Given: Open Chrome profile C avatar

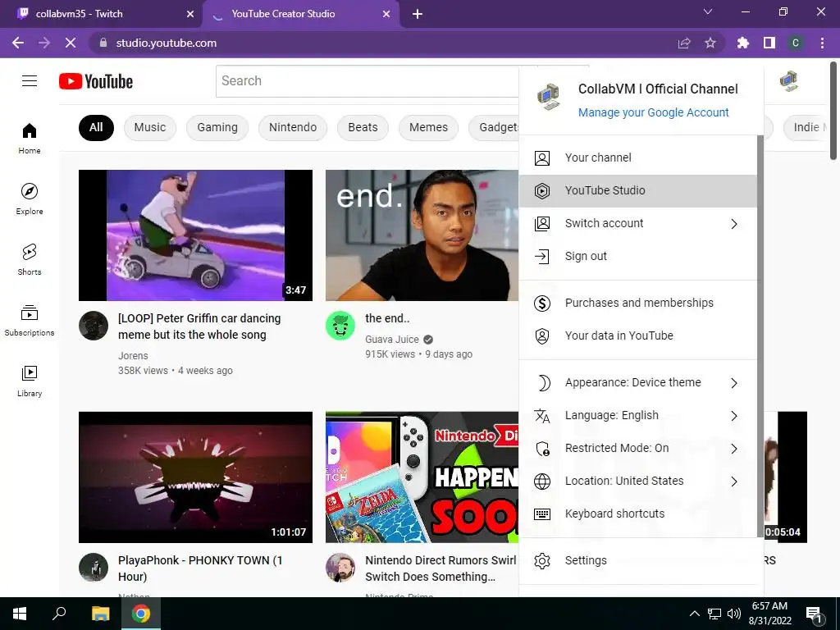Looking at the screenshot, I should (796, 43).
